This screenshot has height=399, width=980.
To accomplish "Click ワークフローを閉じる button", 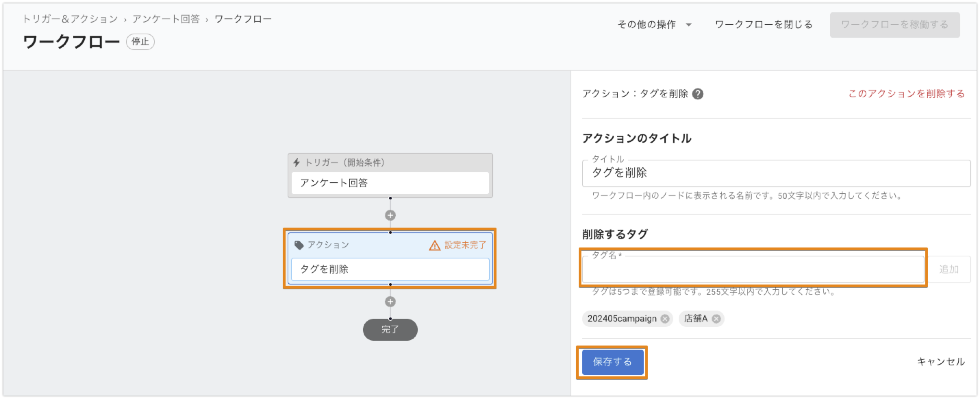I will point(764,25).
